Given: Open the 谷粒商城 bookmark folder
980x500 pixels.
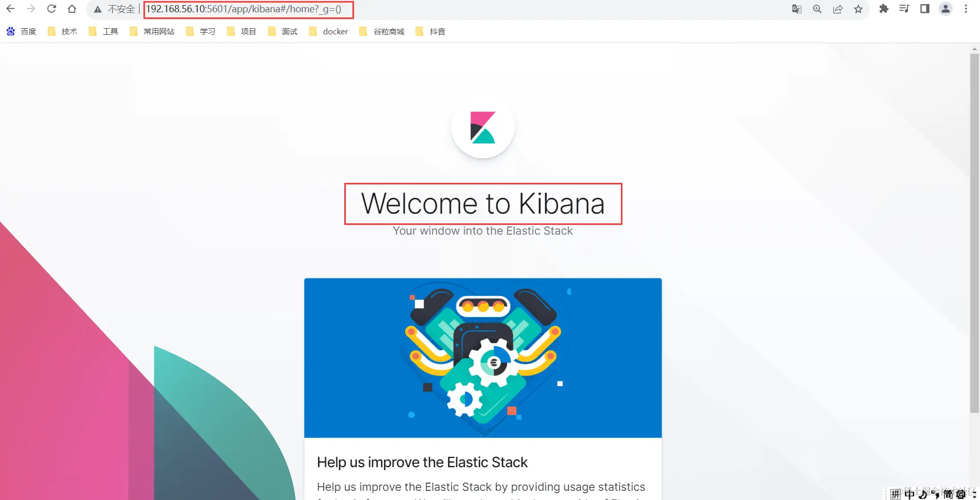Looking at the screenshot, I should [382, 32].
